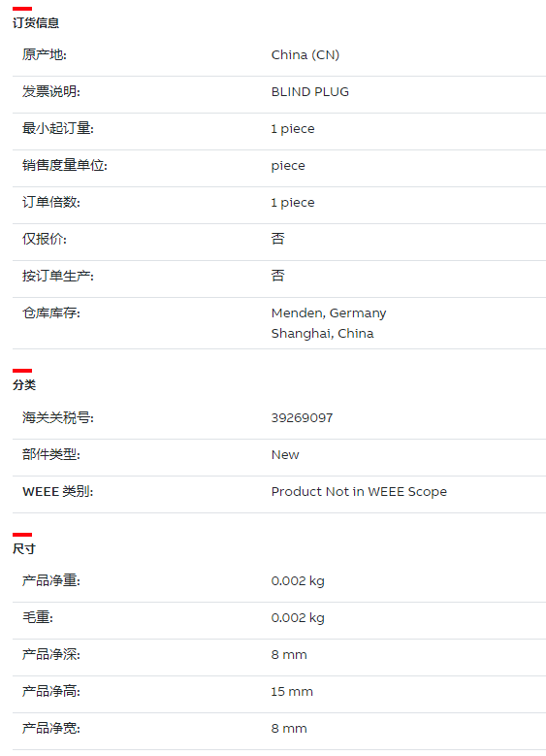Select Product Not in WEEE Scope text
Viewport: 546px width, 756px height.
coord(359,492)
